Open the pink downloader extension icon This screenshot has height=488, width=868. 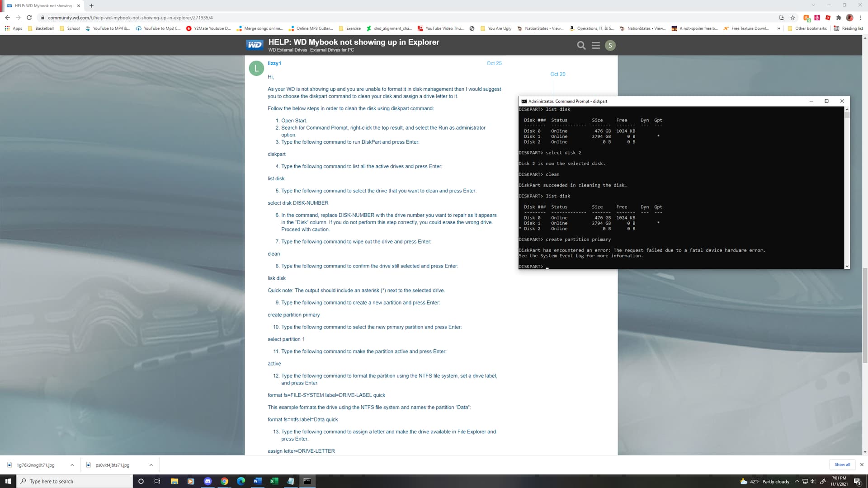point(817,18)
